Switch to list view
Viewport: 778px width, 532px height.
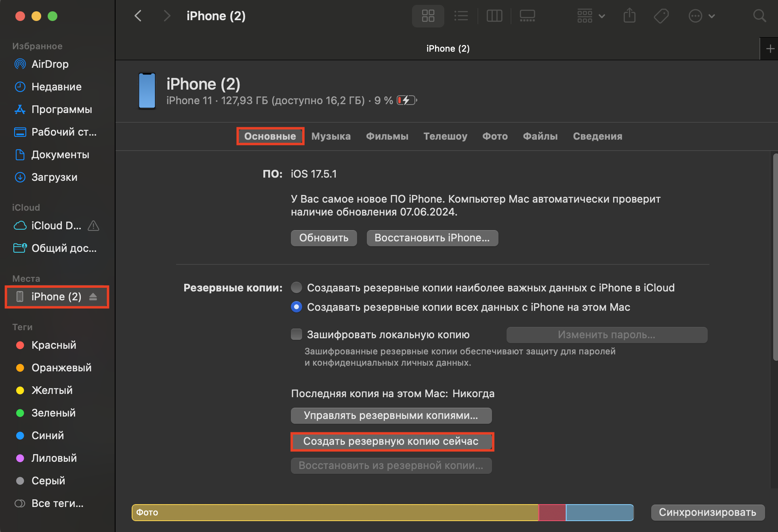[461, 16]
